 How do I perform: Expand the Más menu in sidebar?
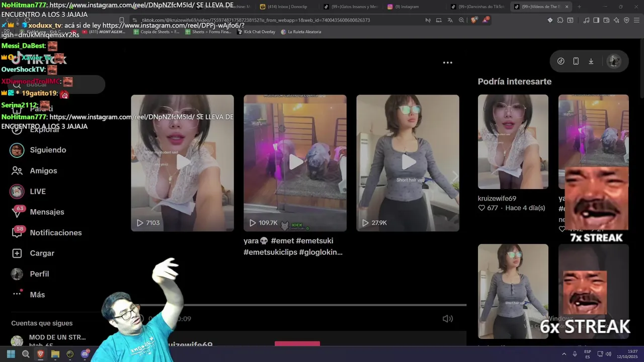pos(28,294)
